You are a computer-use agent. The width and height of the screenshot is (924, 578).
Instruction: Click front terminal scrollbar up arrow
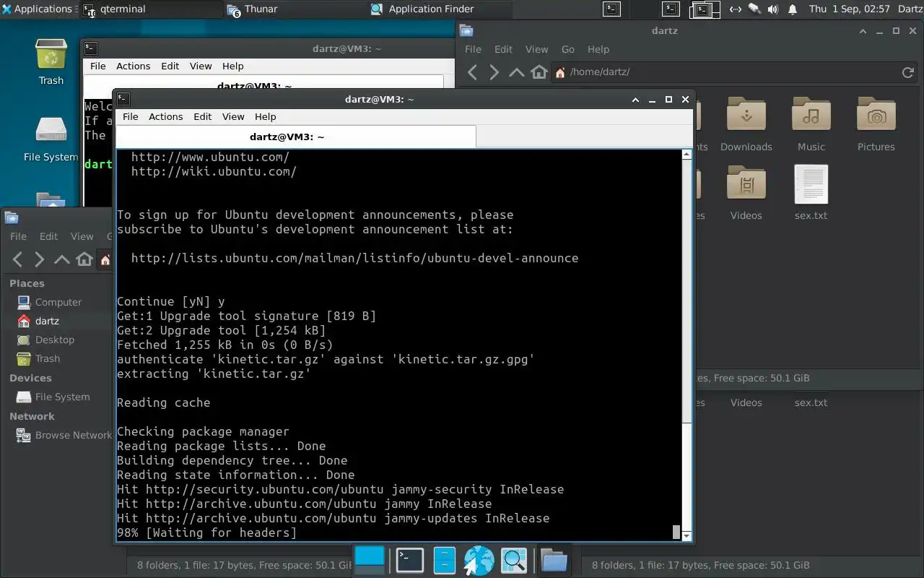(x=687, y=155)
